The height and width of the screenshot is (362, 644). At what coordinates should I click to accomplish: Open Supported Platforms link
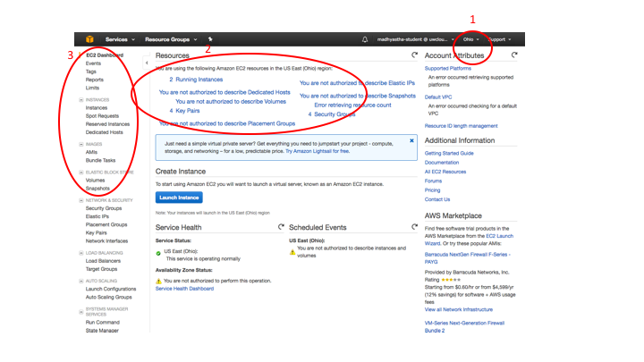pyautogui.click(x=448, y=69)
